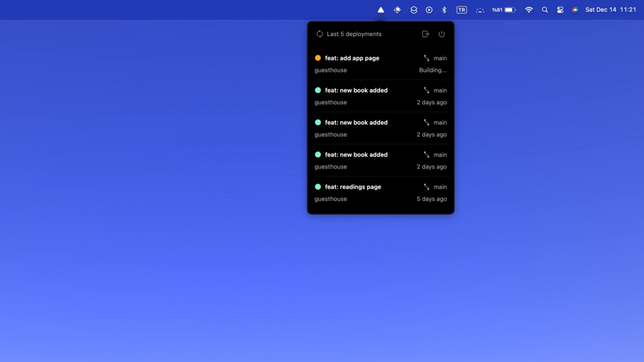
Task: Refresh the last 5 deployments list
Action: click(320, 34)
